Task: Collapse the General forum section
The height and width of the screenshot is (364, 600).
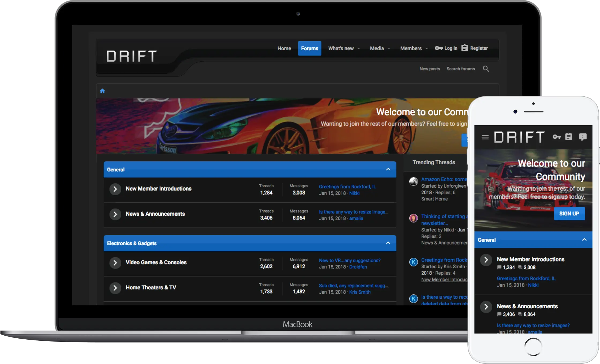Action: 387,169
